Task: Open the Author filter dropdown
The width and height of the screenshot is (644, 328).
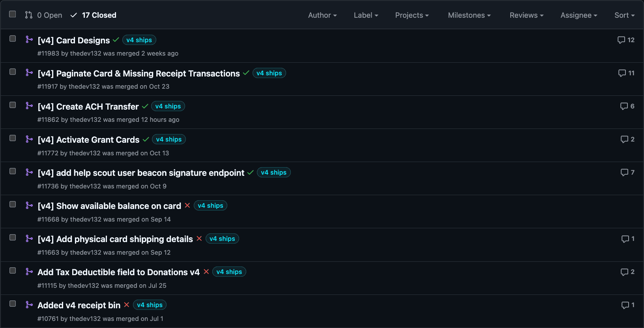Action: click(322, 15)
